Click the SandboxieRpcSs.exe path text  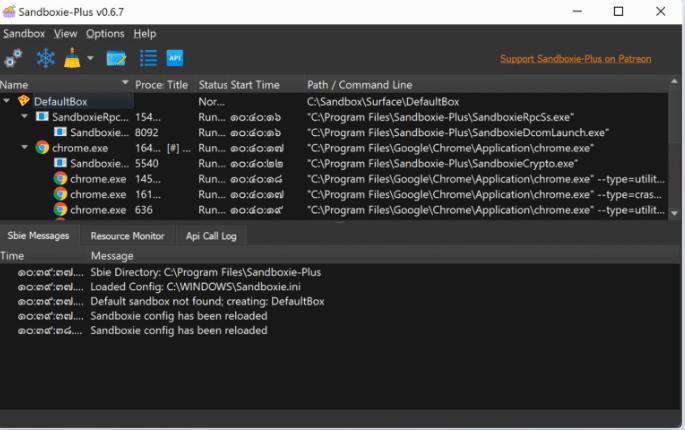coord(440,117)
